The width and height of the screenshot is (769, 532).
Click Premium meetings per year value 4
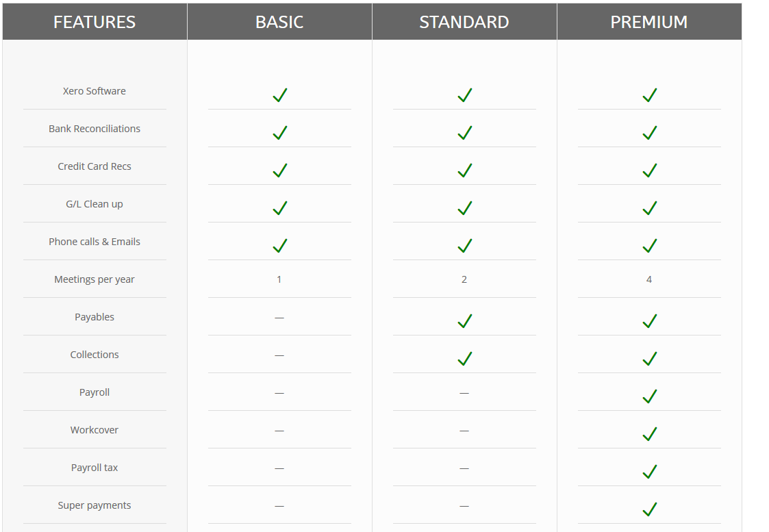click(649, 279)
